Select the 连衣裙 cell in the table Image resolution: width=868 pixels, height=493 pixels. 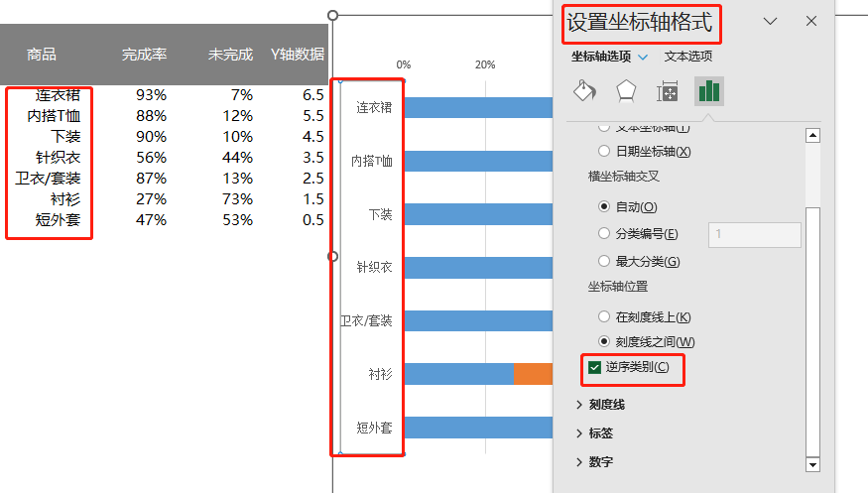pos(58,95)
